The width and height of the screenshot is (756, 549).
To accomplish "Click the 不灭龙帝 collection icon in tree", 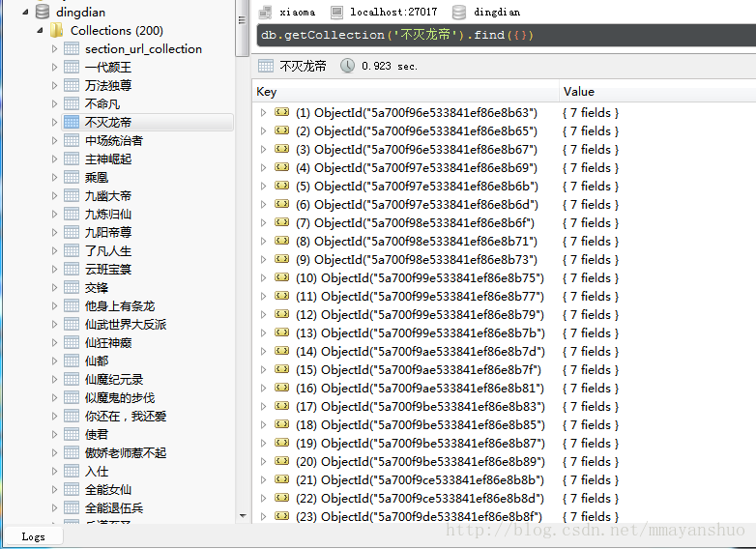I will (72, 122).
